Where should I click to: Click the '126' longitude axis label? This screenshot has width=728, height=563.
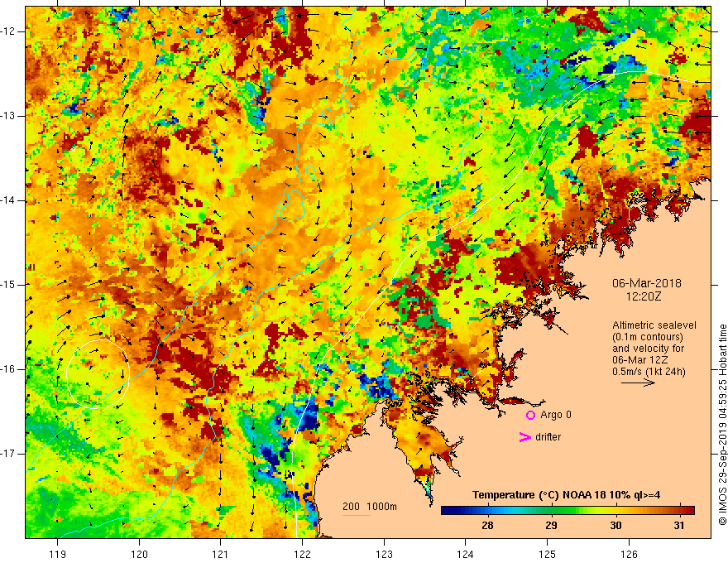pos(629,554)
